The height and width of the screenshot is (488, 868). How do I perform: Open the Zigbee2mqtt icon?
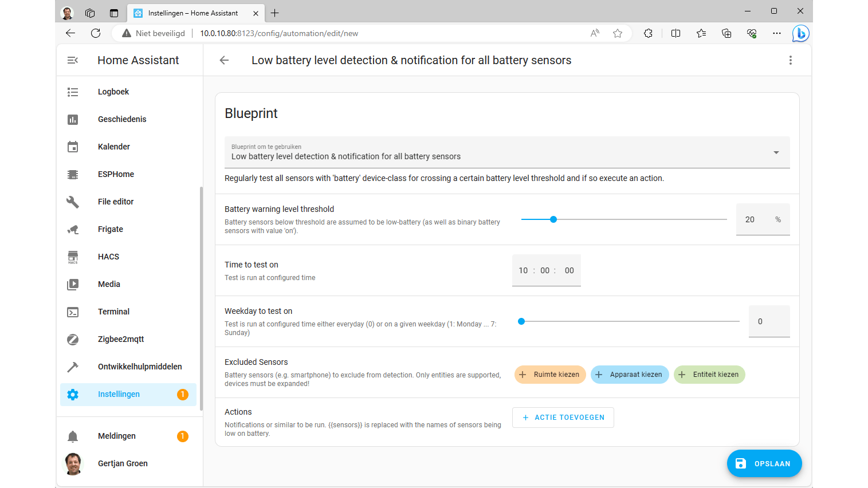click(73, 339)
